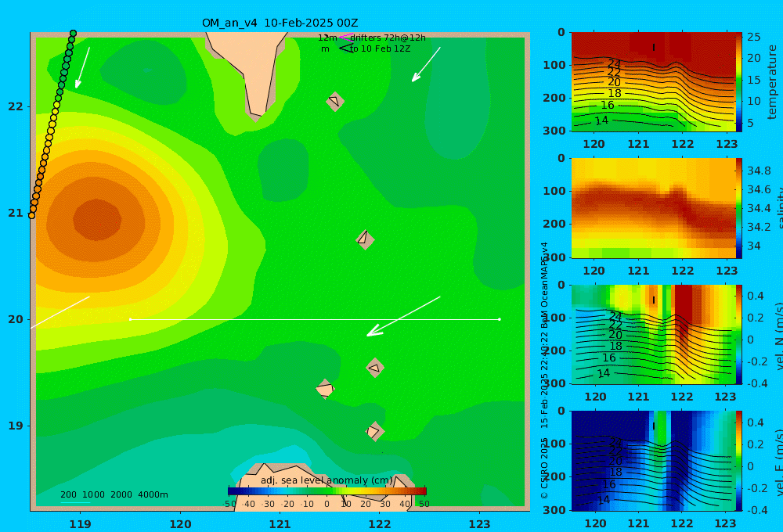This screenshot has width=783, height=532.
Task: Click the island just below the transect near 122E
Action: 375,368
